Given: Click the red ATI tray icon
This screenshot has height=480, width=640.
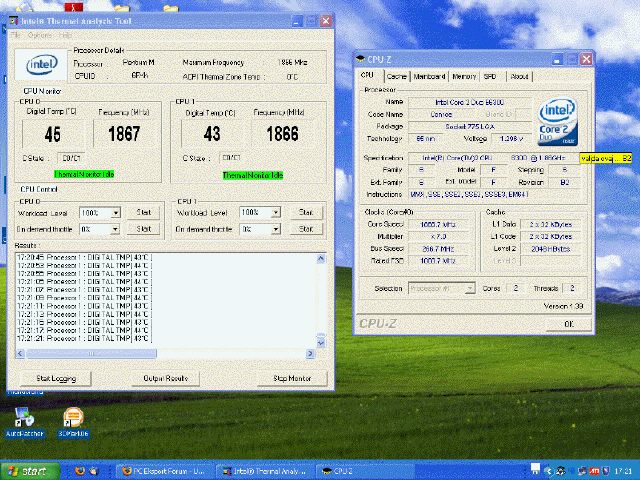Looking at the screenshot, I should coord(593,470).
